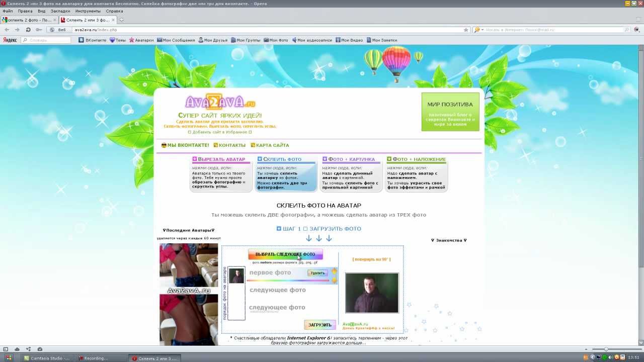This screenshot has width=644, height=362.
Task: Click 'Добавить сайт в Избранное' link
Action: click(x=220, y=132)
